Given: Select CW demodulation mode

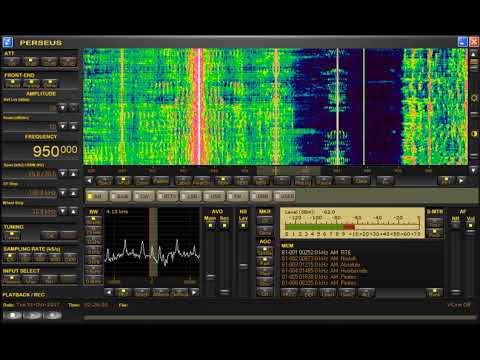Looking at the screenshot, I should click(144, 196).
